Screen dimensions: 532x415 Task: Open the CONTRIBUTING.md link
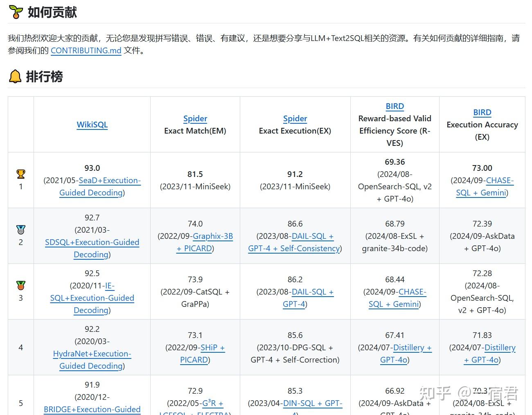point(86,51)
